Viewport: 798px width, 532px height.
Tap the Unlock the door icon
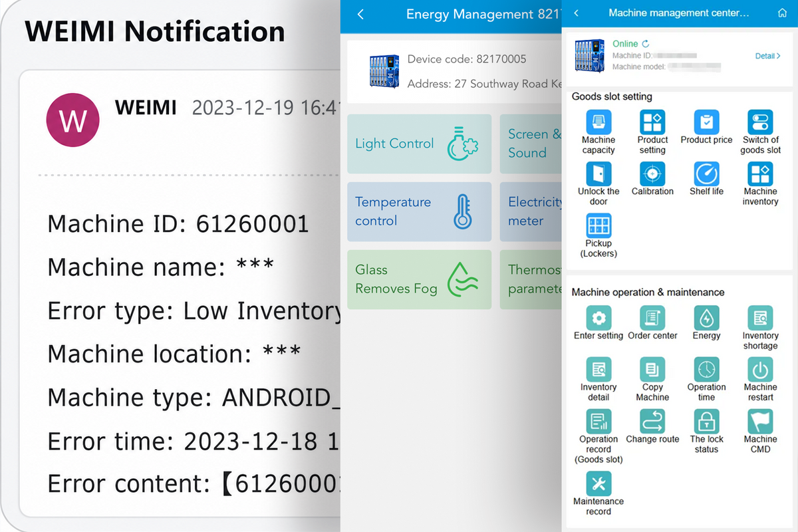pos(598,174)
